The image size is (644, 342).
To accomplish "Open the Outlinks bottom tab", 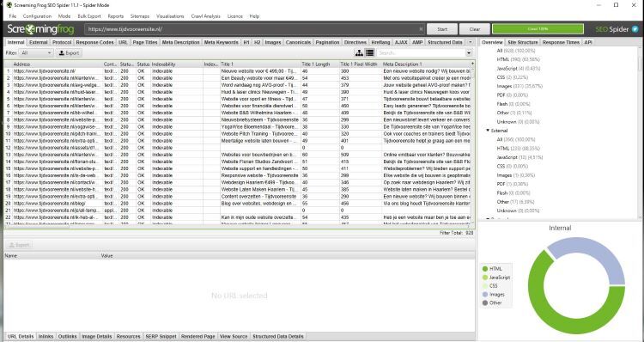I will (67, 336).
